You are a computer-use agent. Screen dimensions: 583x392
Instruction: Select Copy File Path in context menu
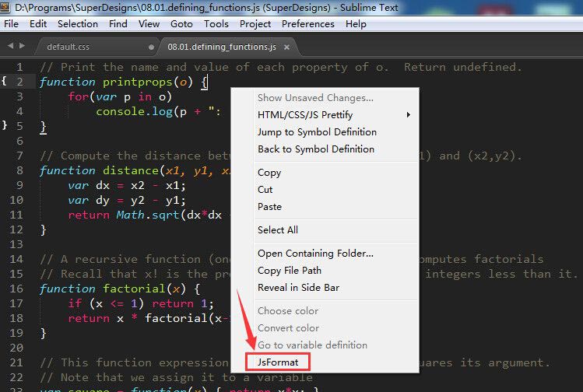(x=290, y=271)
